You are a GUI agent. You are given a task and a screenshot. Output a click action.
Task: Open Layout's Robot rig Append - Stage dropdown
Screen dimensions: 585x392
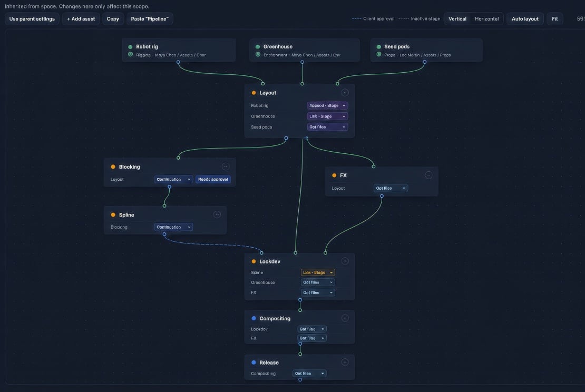[327, 105]
